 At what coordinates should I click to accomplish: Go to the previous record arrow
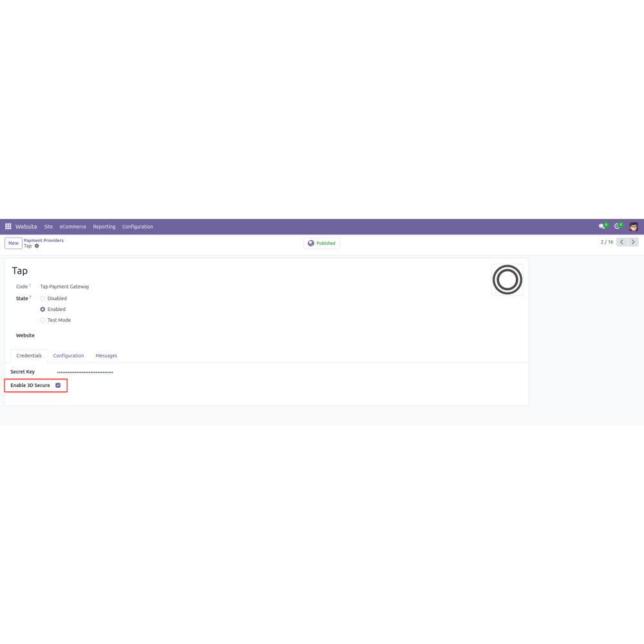point(622,242)
